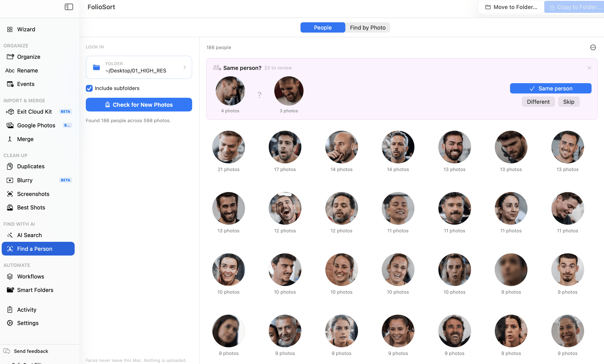This screenshot has height=364, width=604.
Task: Click the BETA badge next to Blurry
Action: pyautogui.click(x=65, y=180)
